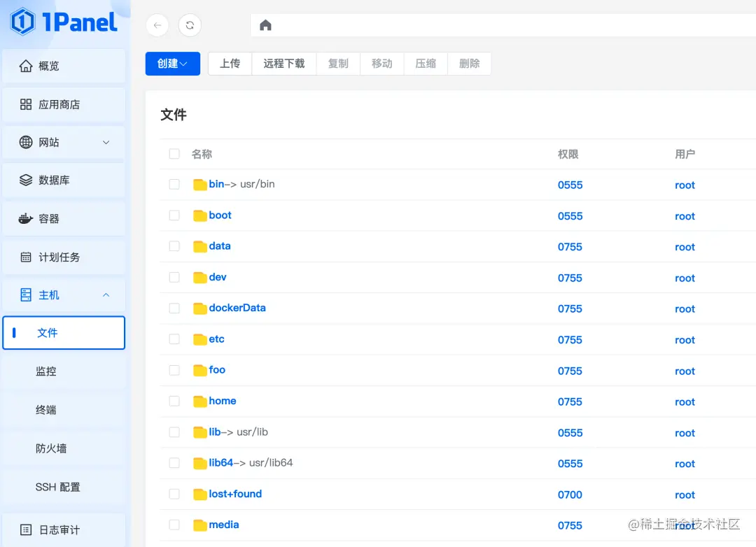Select the checkbox for dockerData
The height and width of the screenshot is (547, 756).
click(174, 308)
